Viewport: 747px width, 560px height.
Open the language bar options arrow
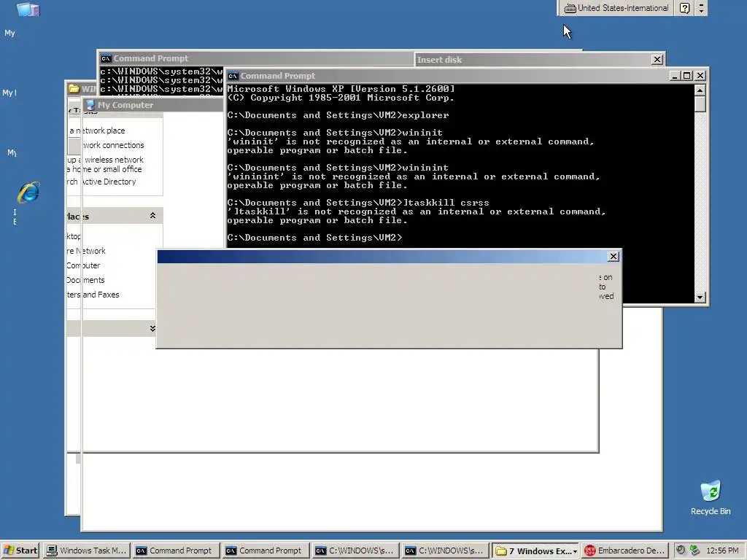pyautogui.click(x=701, y=8)
